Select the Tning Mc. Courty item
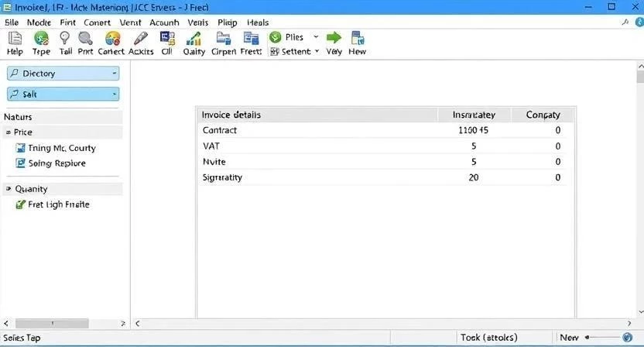 point(62,148)
